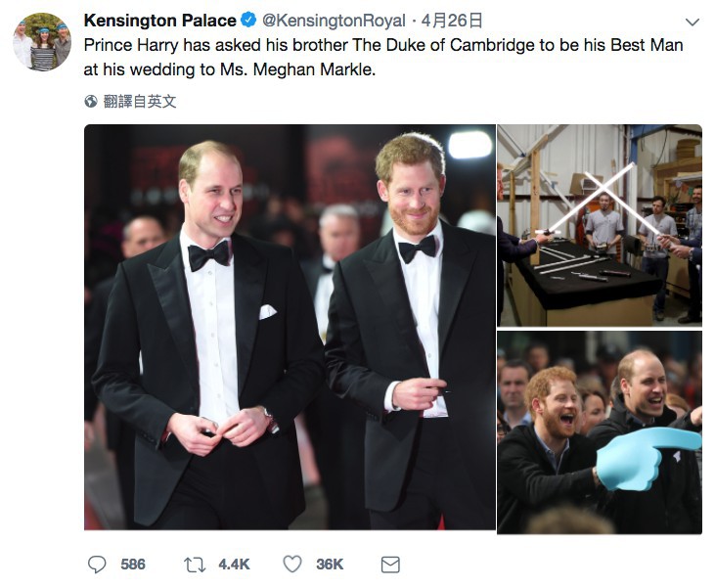Open the Kensington Palace display name link
The height and width of the screenshot is (588, 715).
(x=160, y=21)
